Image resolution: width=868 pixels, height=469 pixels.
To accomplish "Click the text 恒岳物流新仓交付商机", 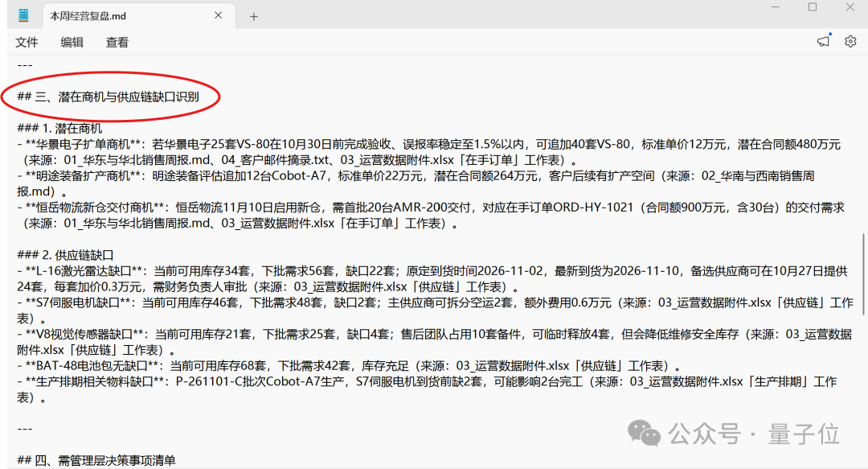I will 95,208.
